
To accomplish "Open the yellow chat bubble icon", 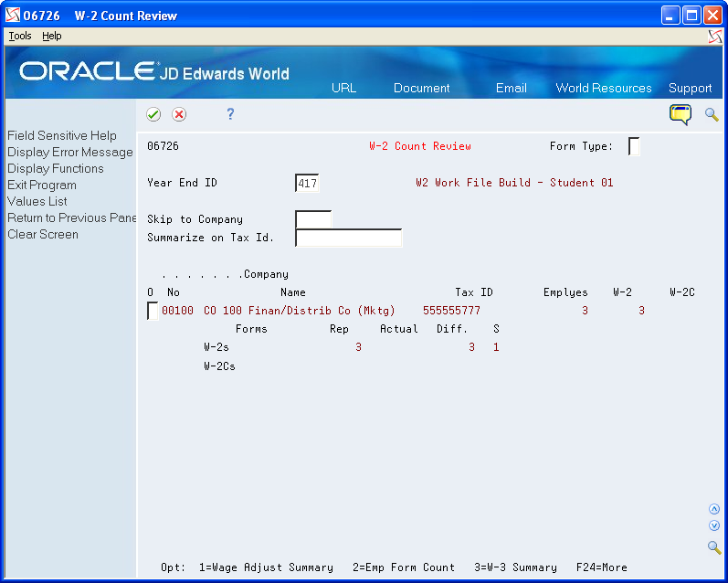I will coord(681,114).
